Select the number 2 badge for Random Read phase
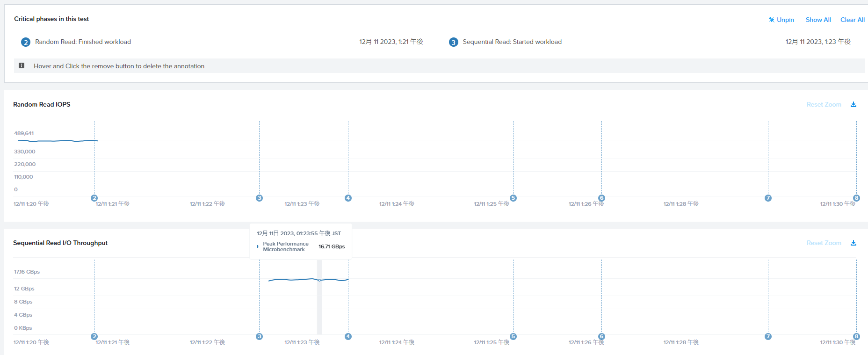The image size is (868, 355). click(26, 42)
